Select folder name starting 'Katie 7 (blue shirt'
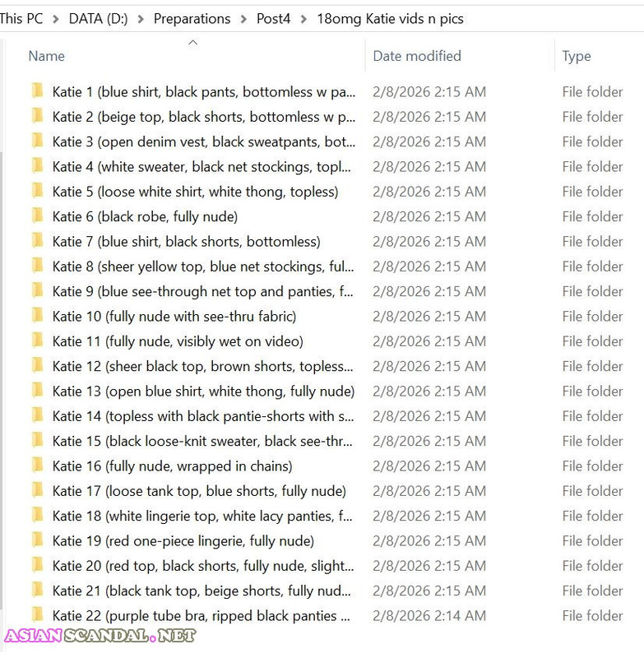The image size is (644, 658). 186,241
